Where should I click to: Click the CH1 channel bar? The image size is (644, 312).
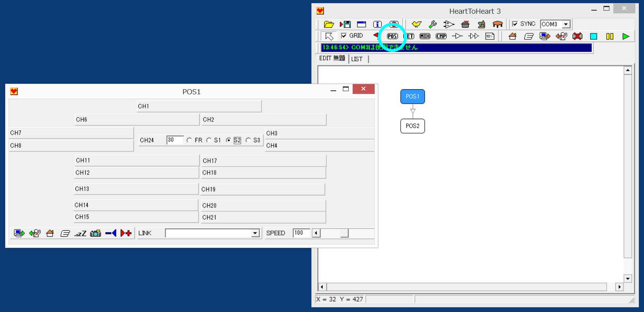point(199,106)
